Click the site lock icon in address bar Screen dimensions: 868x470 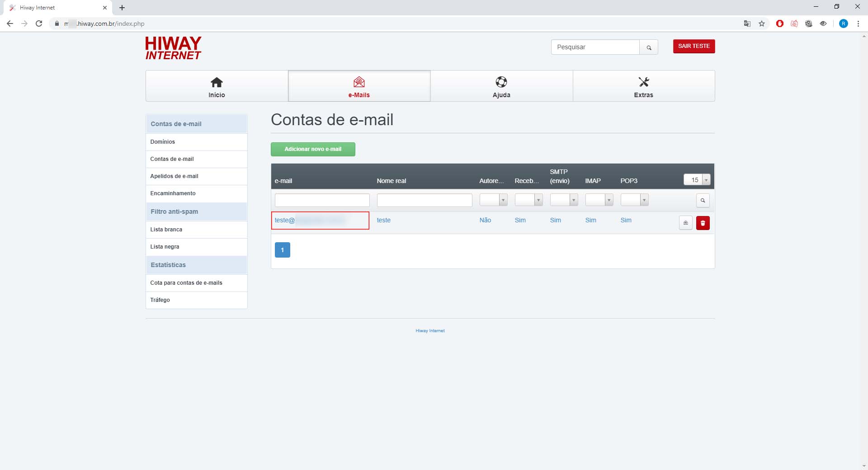pos(57,23)
